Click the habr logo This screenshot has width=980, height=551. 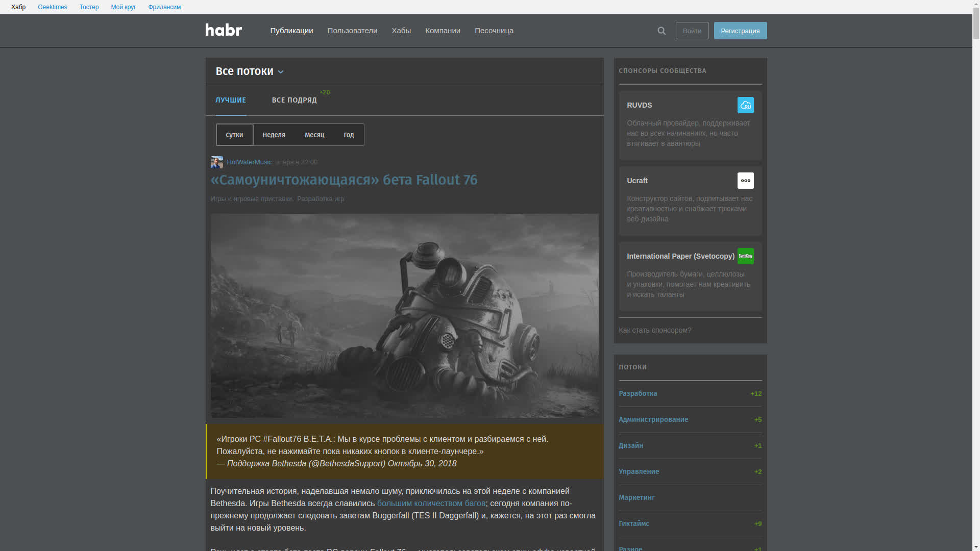[224, 30]
